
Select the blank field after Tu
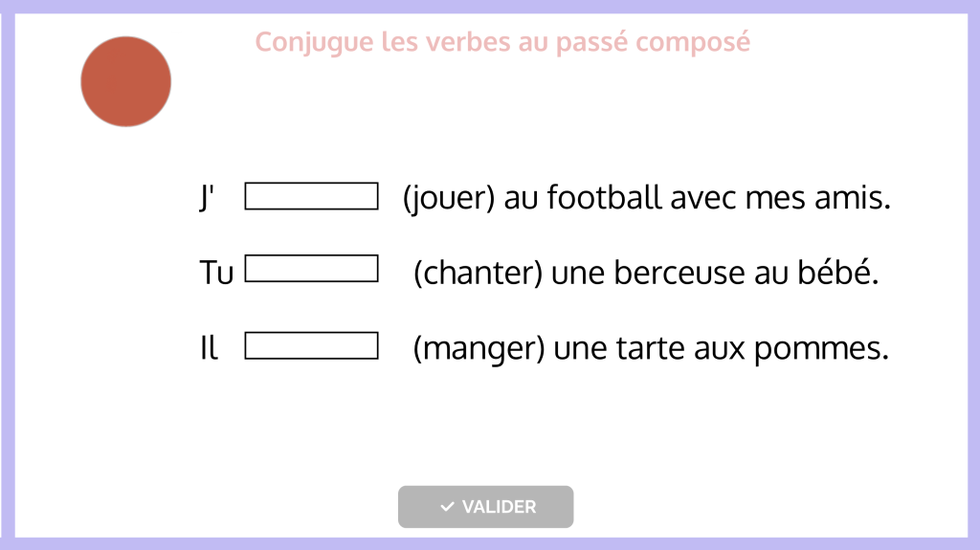(311, 269)
